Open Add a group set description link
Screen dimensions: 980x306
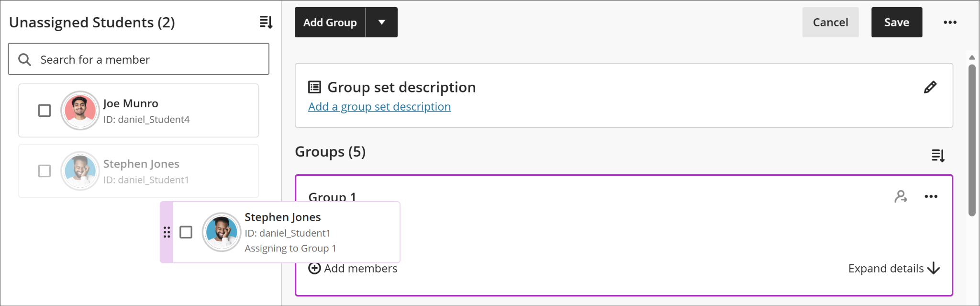tap(379, 107)
